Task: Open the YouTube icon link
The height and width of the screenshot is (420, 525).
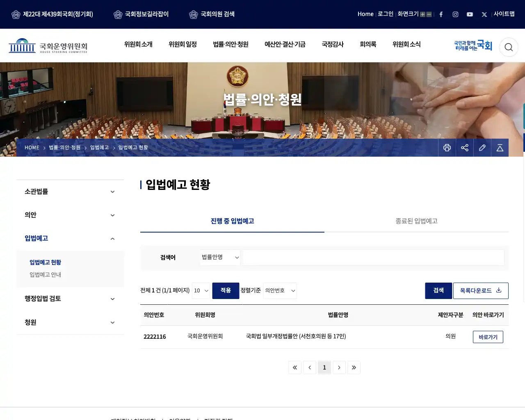Action: [x=470, y=14]
